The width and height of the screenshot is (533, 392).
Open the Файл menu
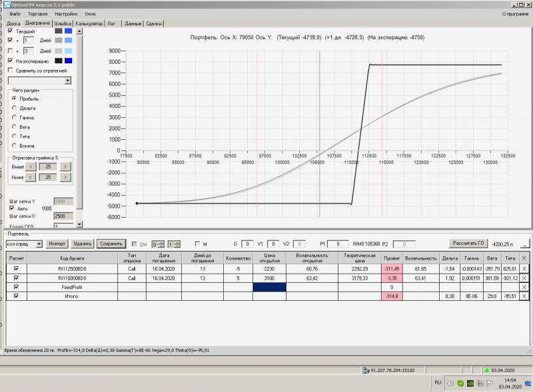click(x=15, y=14)
